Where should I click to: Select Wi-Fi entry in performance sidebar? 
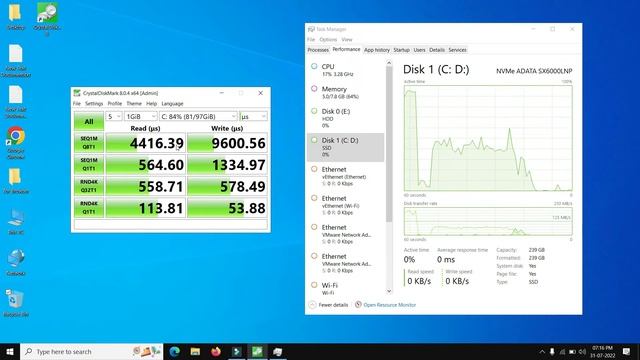click(345, 289)
